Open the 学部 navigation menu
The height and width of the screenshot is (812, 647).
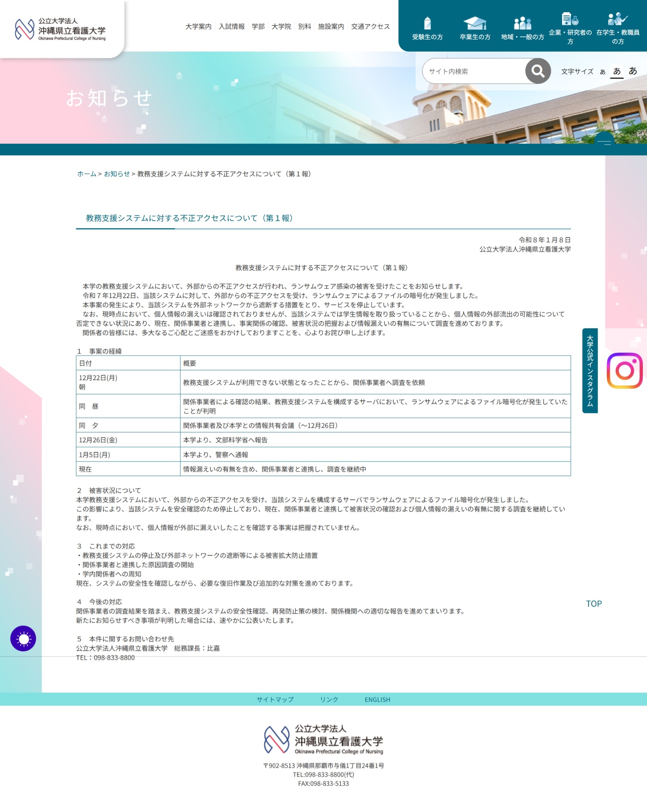click(x=258, y=26)
